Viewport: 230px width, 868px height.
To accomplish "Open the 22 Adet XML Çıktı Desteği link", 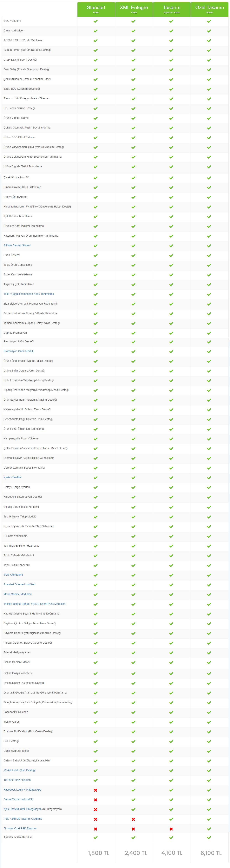I will coord(19,770).
